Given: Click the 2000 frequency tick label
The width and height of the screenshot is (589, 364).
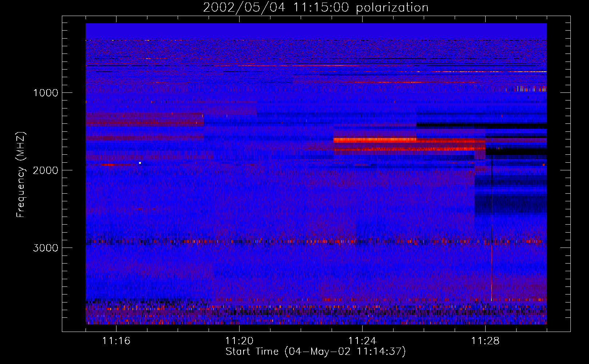Looking at the screenshot, I should [x=46, y=170].
